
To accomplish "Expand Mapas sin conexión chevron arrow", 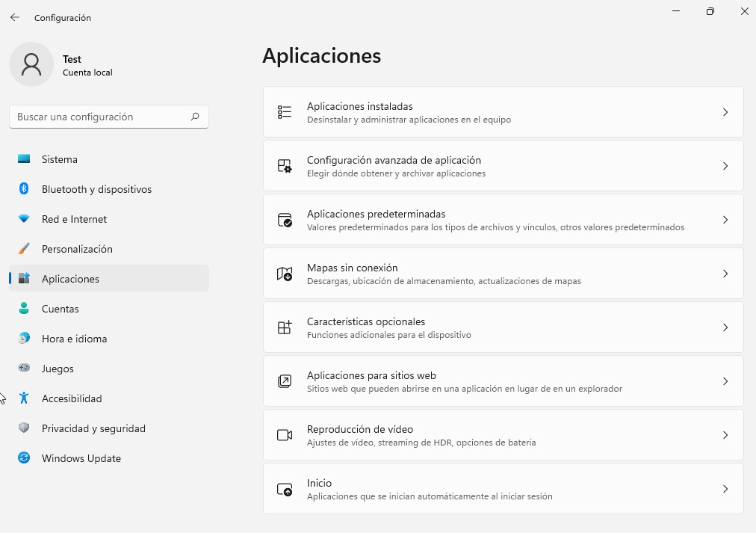I will coord(725,274).
